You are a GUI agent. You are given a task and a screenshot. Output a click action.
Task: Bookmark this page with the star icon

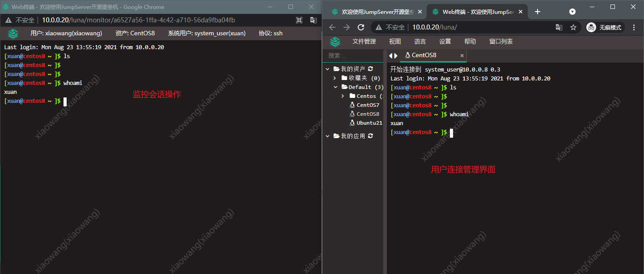click(x=573, y=27)
